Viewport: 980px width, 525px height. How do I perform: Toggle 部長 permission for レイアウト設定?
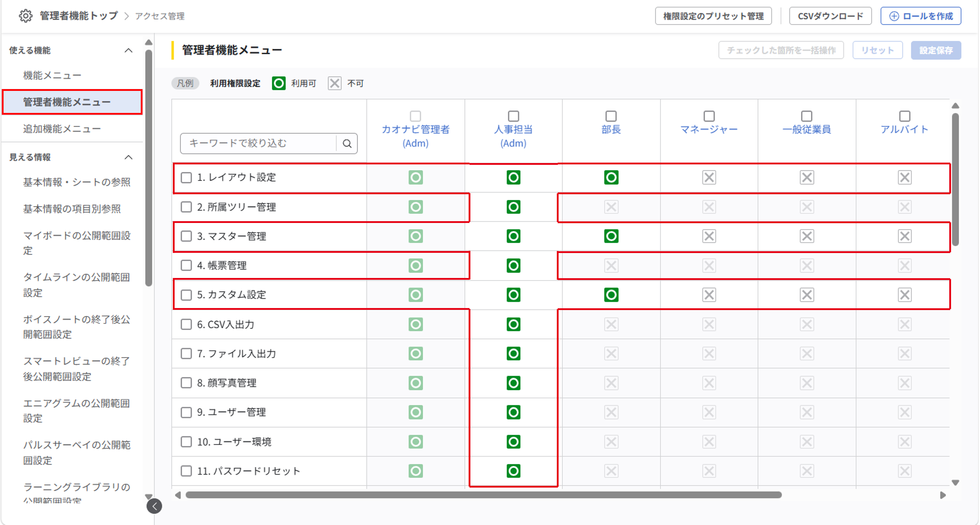point(611,177)
